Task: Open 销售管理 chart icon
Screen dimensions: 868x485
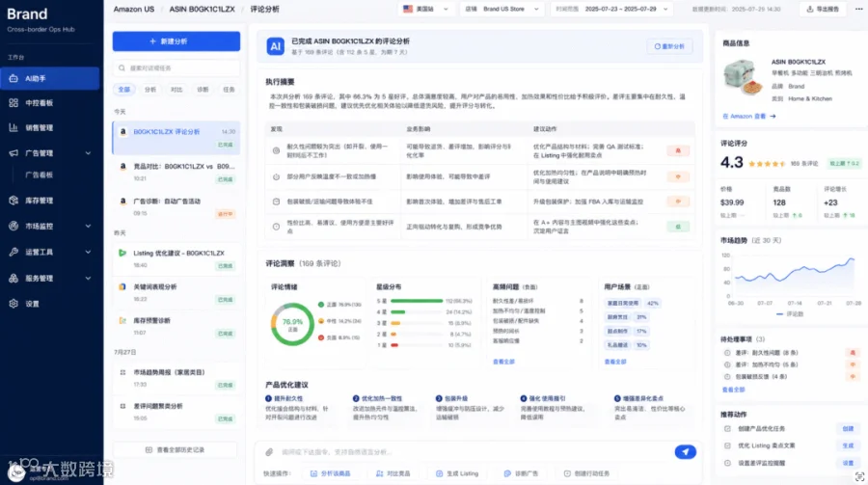Action: click(x=14, y=128)
